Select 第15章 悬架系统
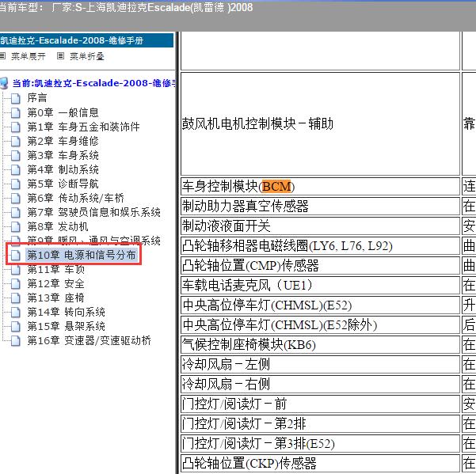 67,326
